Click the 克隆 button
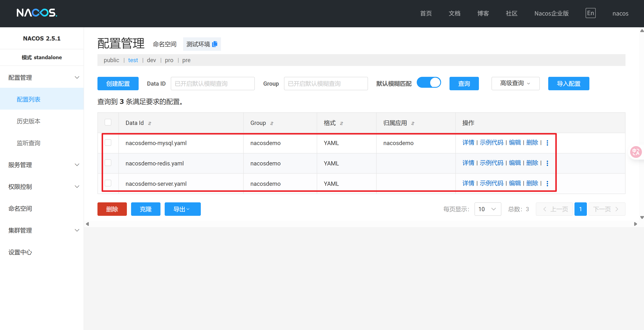Screen dimensions: 644x330 point(146,209)
